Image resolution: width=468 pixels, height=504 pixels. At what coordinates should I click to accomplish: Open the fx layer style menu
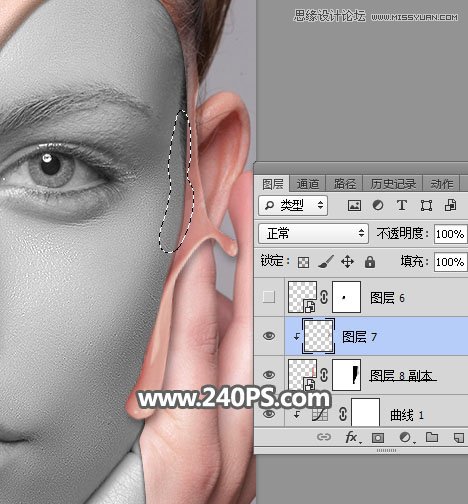click(x=352, y=437)
